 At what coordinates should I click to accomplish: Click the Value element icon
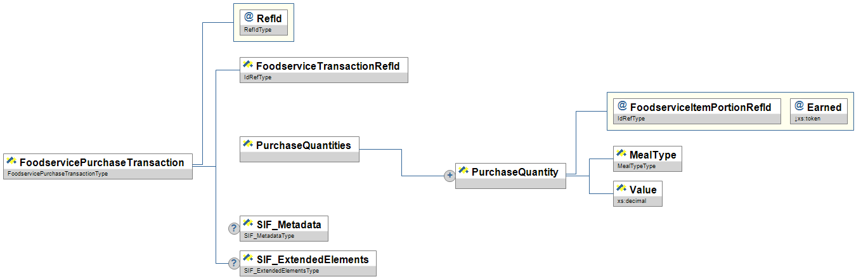[x=621, y=189]
